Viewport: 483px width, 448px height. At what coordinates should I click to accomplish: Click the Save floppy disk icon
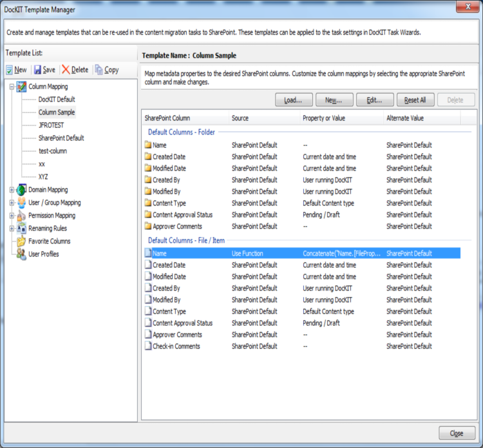[x=37, y=70]
